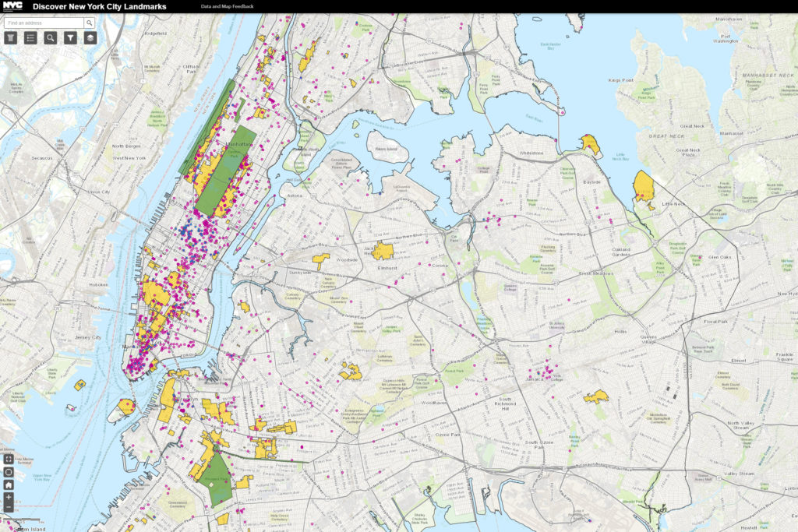Image resolution: width=798 pixels, height=532 pixels.
Task: Click the Elmont map label
Action: point(739,361)
